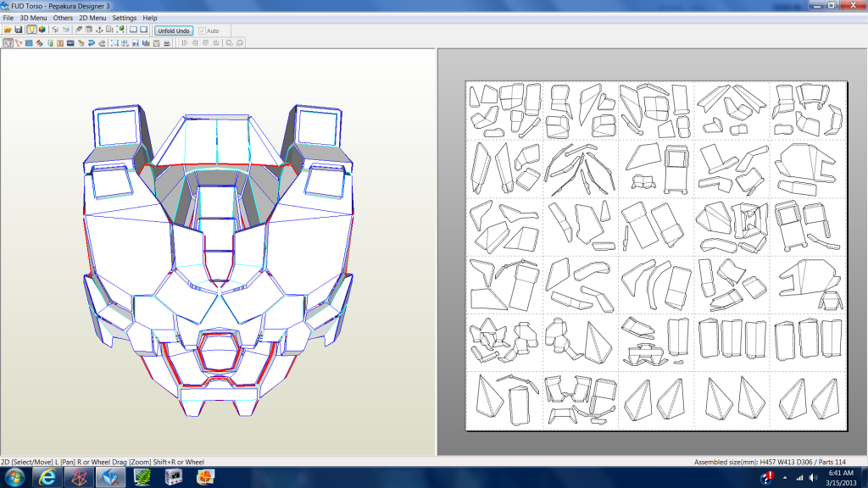Click the rotate-right circular arrow icon
This screenshot has height=488, width=868.
coord(239,43)
